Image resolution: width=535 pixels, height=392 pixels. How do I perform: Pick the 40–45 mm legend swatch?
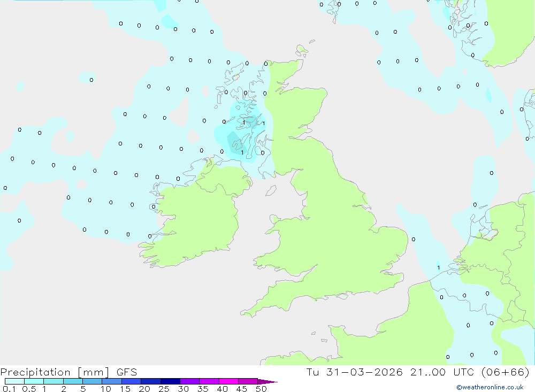pyautogui.click(x=228, y=381)
